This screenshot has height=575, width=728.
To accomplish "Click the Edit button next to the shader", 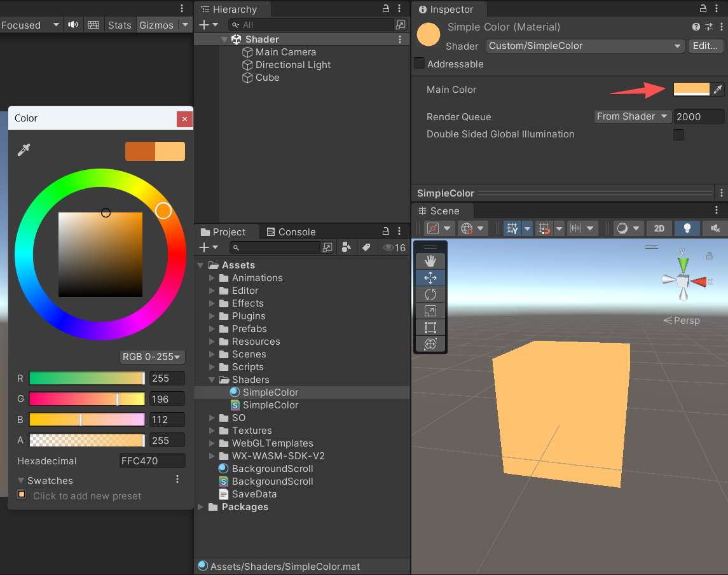I will (704, 46).
